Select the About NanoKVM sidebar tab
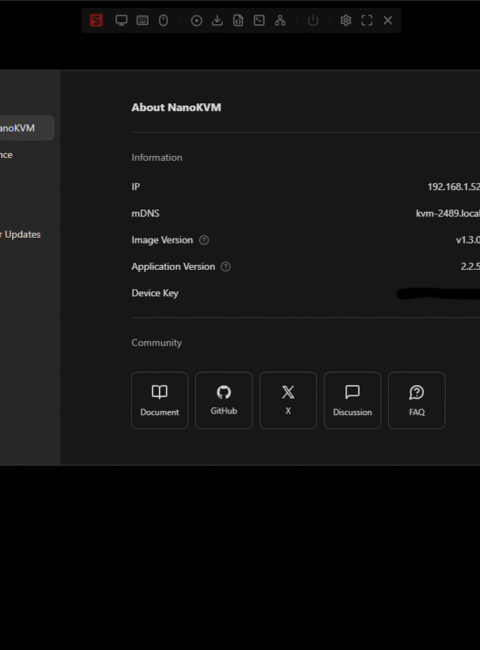This screenshot has height=650, width=480. [25, 128]
